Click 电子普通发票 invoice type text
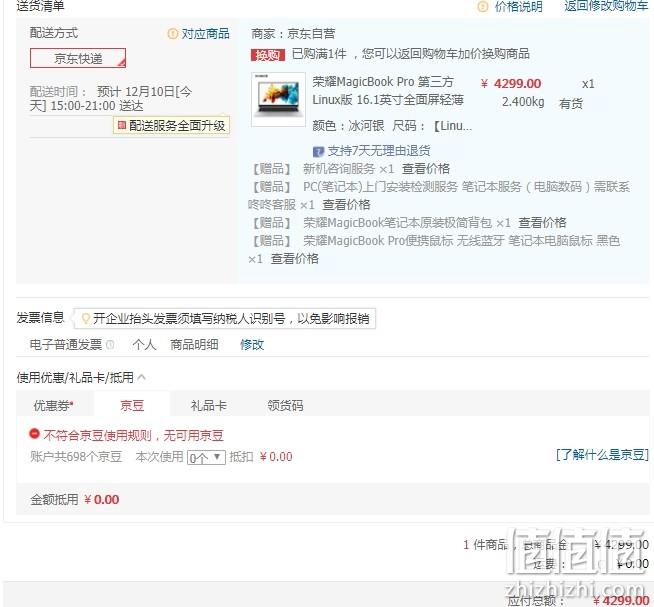The height and width of the screenshot is (607, 654). 65,345
